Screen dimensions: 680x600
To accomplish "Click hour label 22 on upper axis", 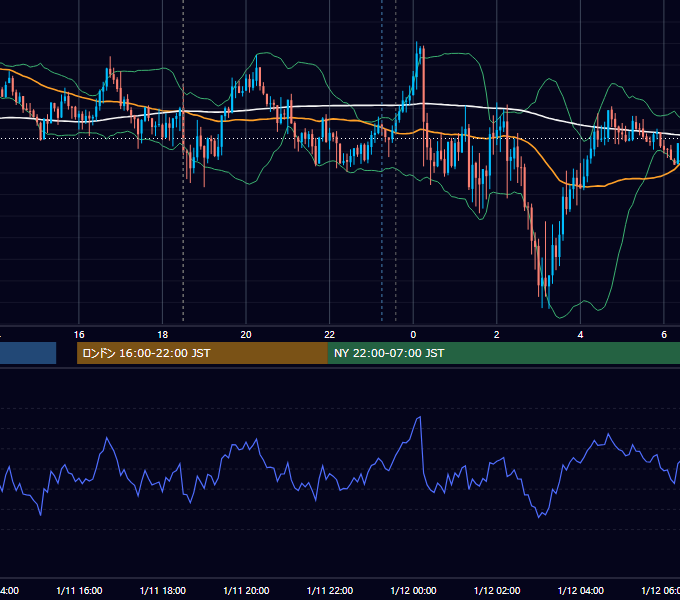I will pyautogui.click(x=330, y=335).
